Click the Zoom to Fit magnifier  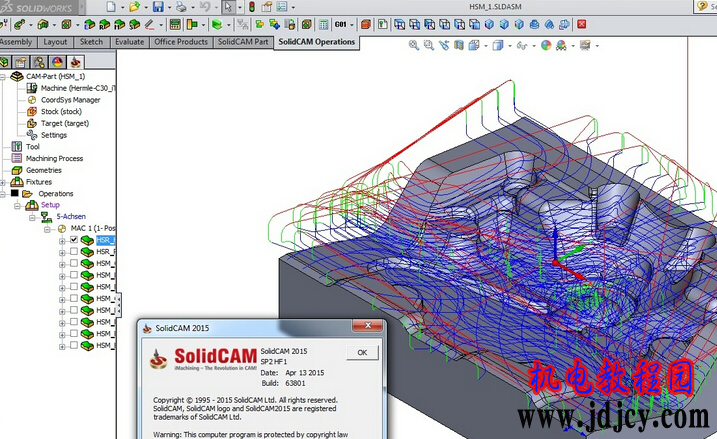click(414, 45)
